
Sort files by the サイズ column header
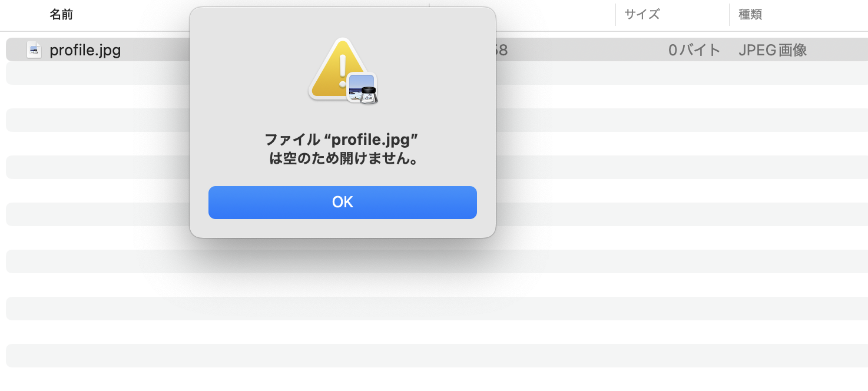642,14
